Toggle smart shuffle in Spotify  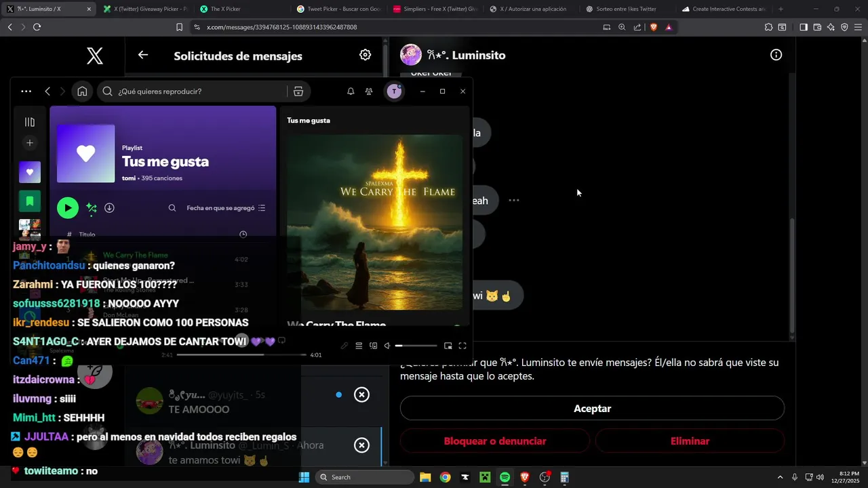click(x=92, y=208)
